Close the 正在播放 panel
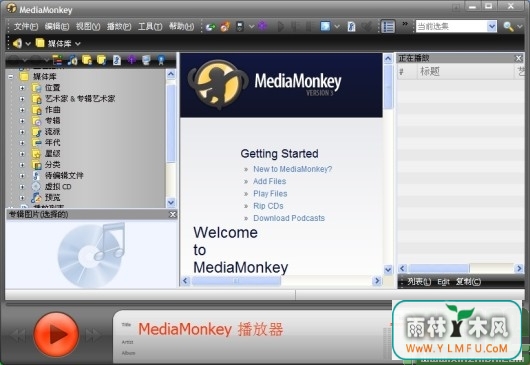 coord(519,58)
